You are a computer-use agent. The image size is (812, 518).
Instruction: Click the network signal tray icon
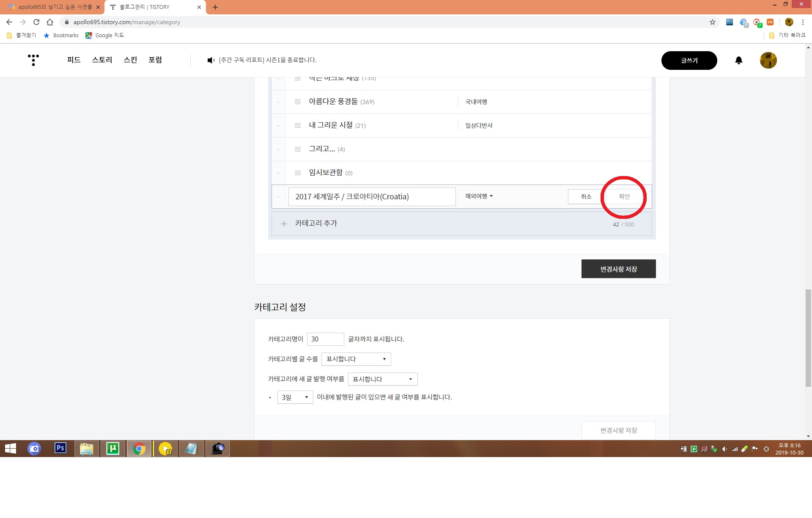(735, 449)
